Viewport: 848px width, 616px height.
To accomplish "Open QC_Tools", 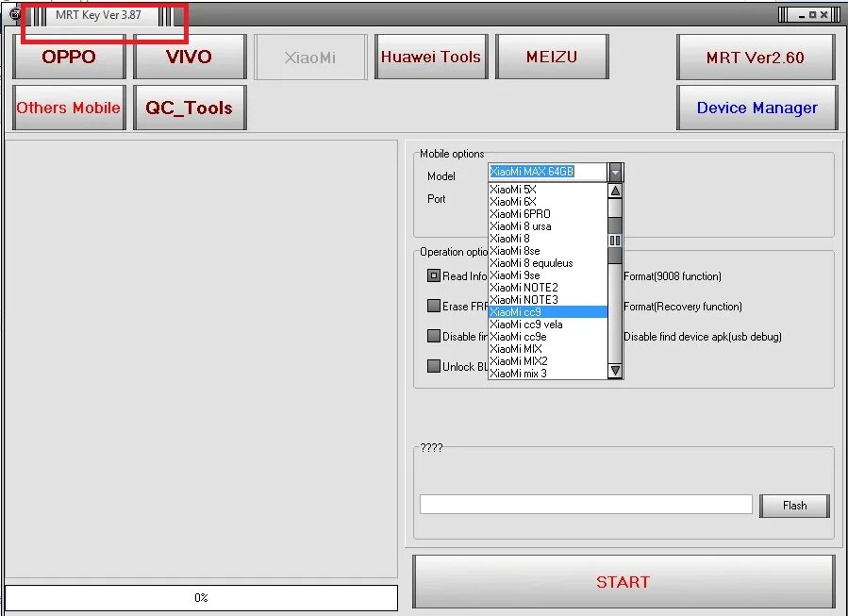I will pyautogui.click(x=190, y=108).
